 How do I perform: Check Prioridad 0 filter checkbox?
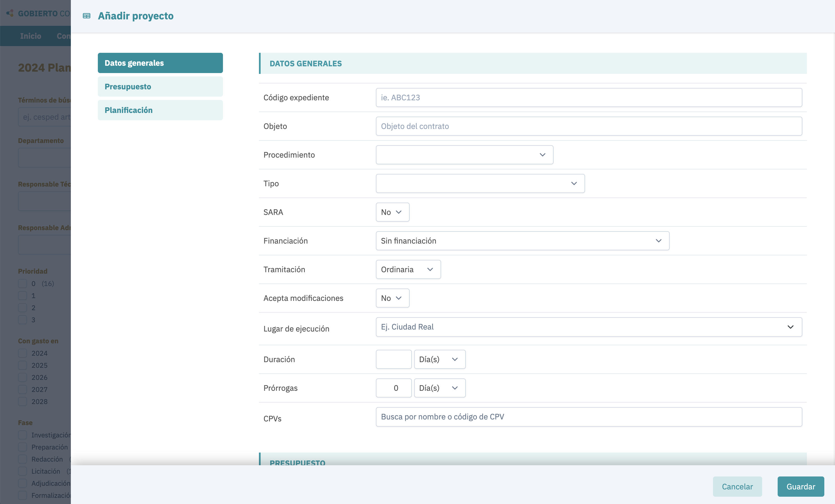click(x=23, y=284)
